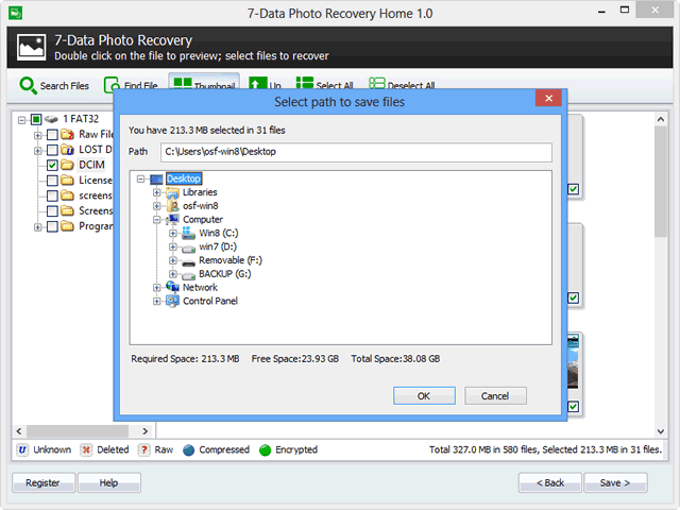Viewport: 680px width, 510px height.
Task: Click the green application icon in the title bar
Action: point(15,13)
